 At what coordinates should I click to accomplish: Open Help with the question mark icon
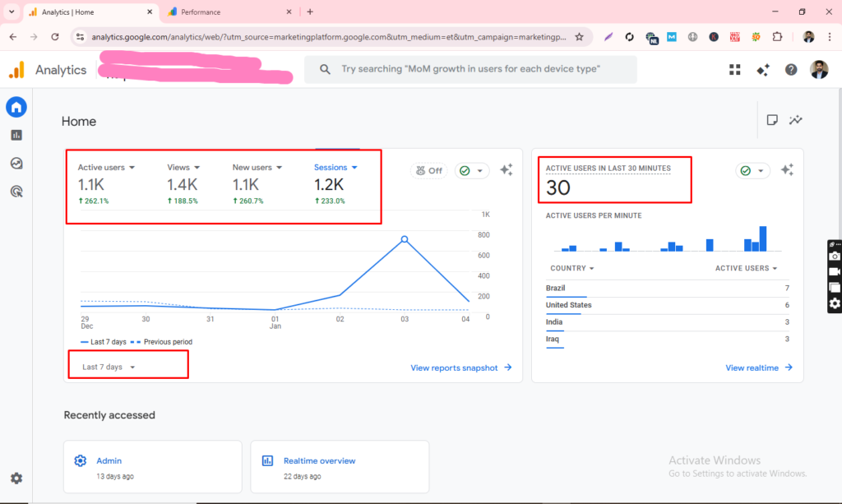tap(790, 69)
